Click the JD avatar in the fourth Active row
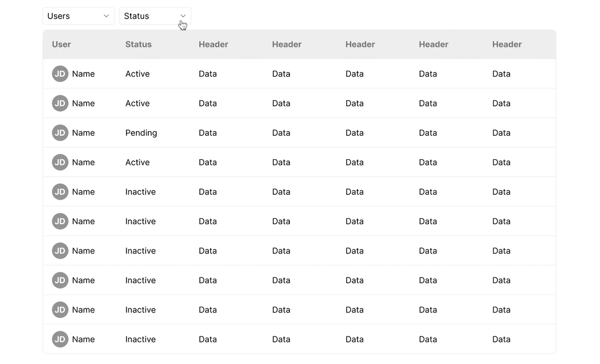The image size is (600, 364). click(59, 162)
